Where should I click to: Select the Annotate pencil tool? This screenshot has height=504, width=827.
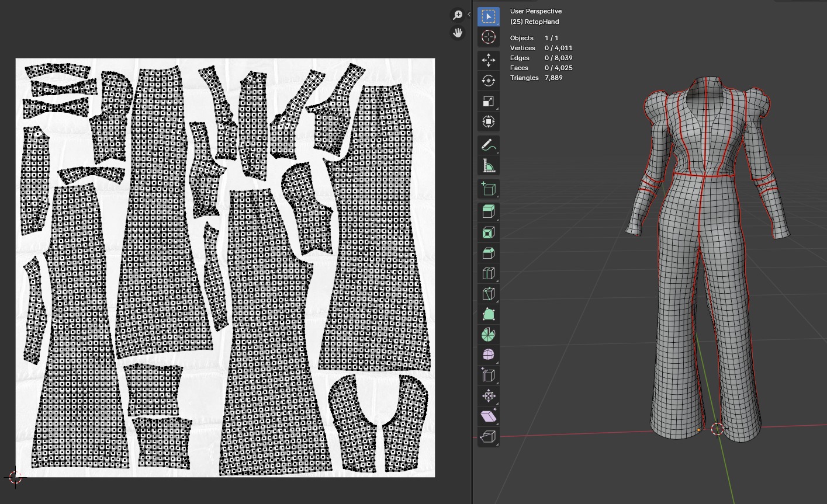pyautogui.click(x=489, y=145)
